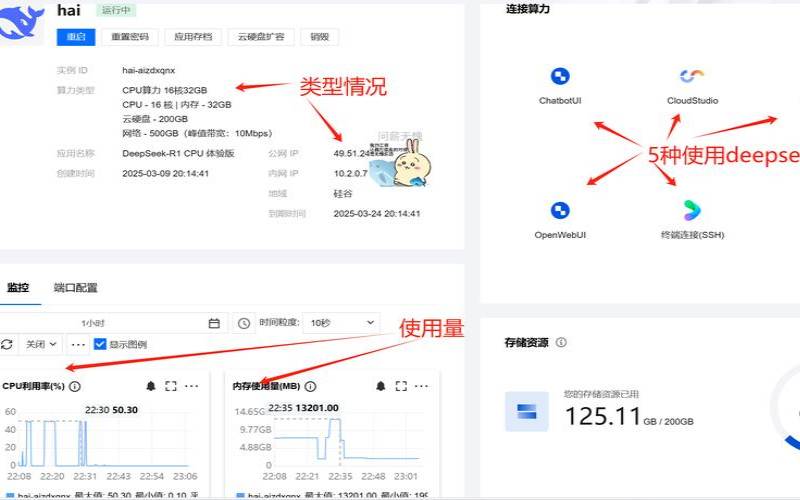This screenshot has height=500, width=800.
Task: Click the 云硬盘扩容 button
Action: coord(261,37)
